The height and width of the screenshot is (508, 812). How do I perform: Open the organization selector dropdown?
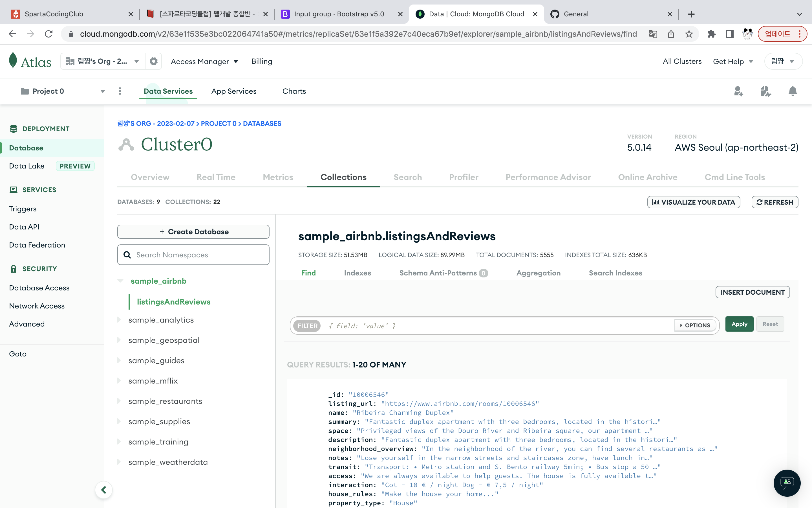coord(103,62)
